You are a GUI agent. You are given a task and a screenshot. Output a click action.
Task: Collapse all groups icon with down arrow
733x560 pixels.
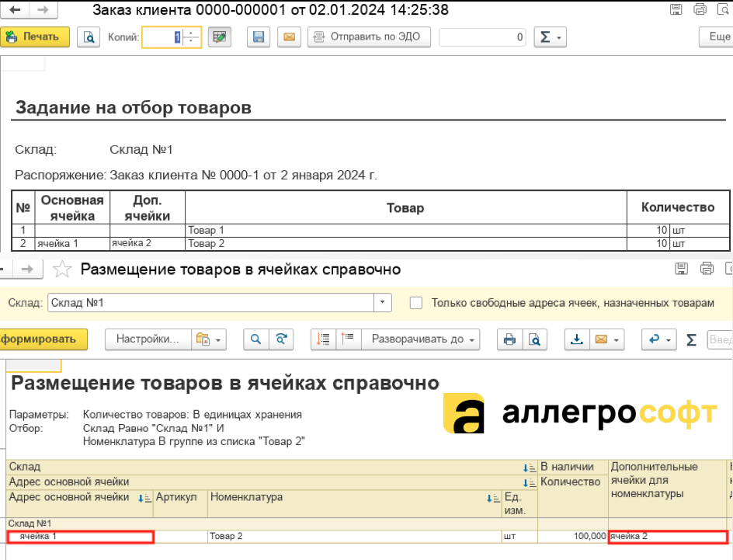(323, 339)
